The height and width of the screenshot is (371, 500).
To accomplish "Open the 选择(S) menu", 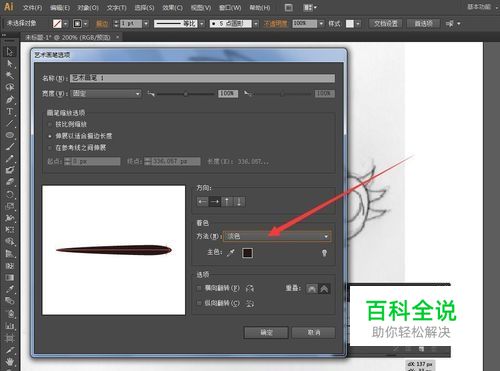I will (x=144, y=7).
